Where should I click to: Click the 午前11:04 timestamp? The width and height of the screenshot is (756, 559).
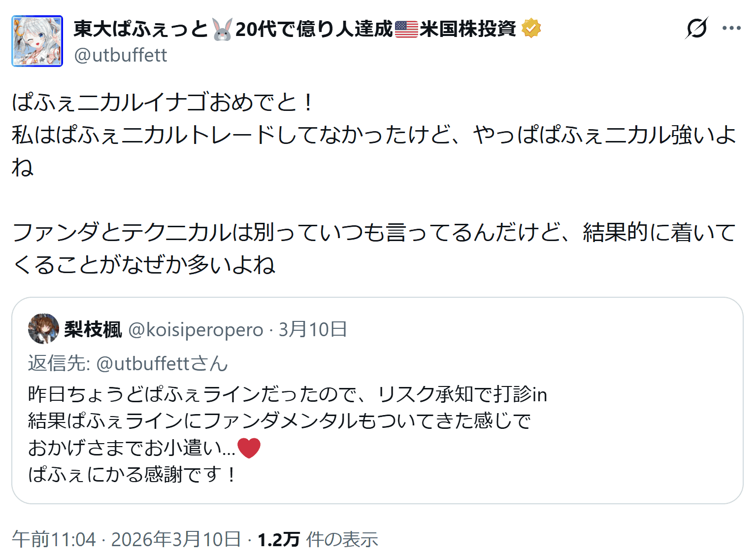(54, 539)
